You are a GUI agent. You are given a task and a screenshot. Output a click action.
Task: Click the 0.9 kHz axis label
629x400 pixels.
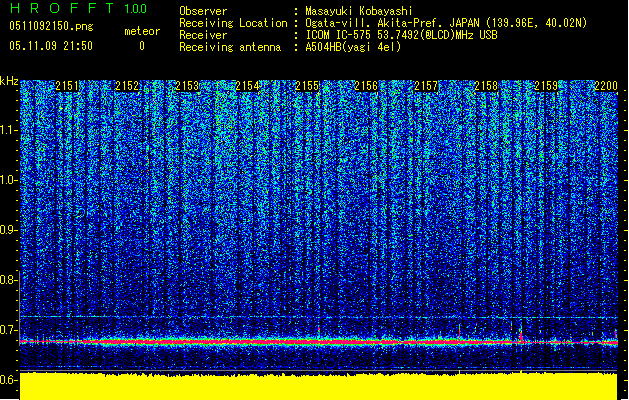coord(8,230)
